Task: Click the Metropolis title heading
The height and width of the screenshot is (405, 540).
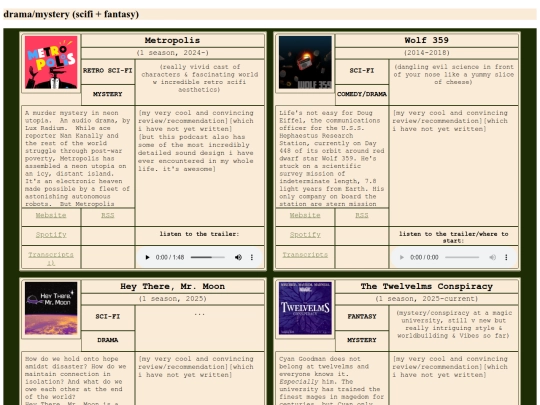Action: click(172, 40)
